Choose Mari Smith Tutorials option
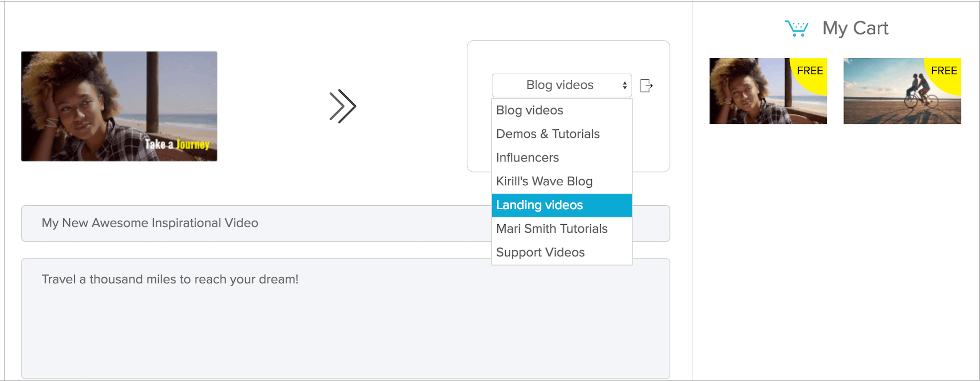The width and height of the screenshot is (980, 381). 561,229
